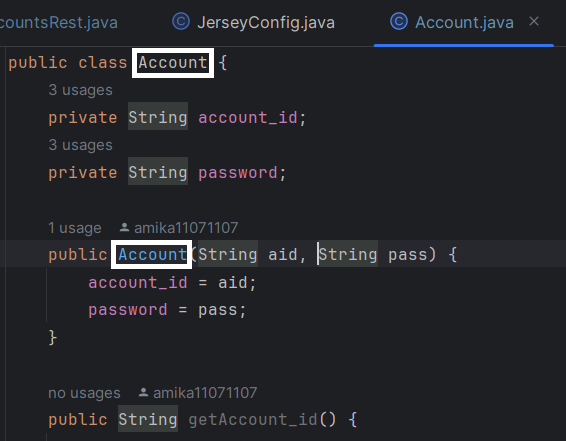This screenshot has width=566, height=441.
Task: Show the 1 usage hint for constructor
Action: pos(75,228)
